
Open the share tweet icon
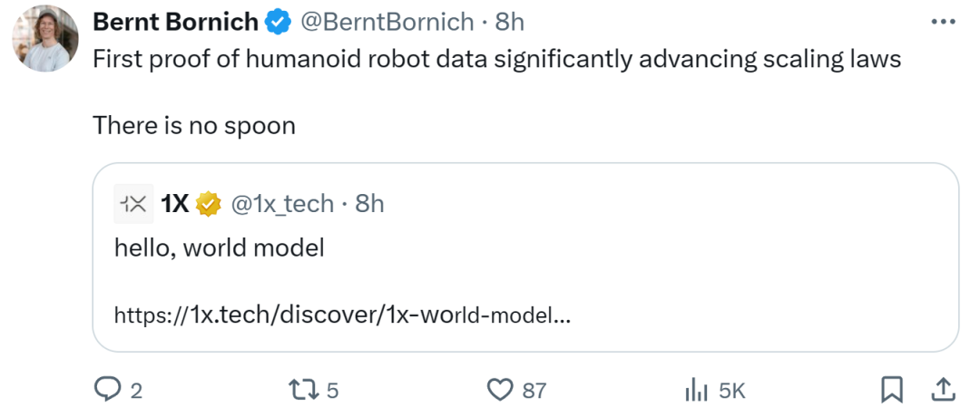(944, 390)
